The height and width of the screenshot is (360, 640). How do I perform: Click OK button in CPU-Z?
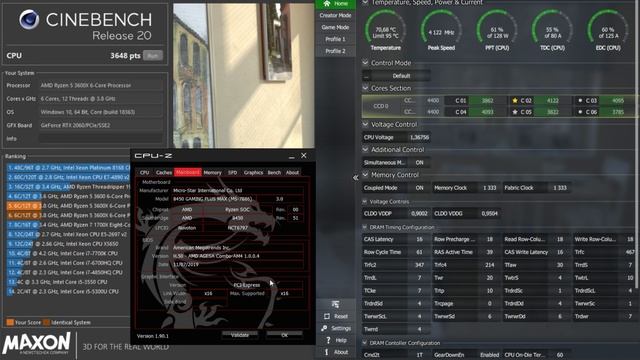(x=284, y=335)
